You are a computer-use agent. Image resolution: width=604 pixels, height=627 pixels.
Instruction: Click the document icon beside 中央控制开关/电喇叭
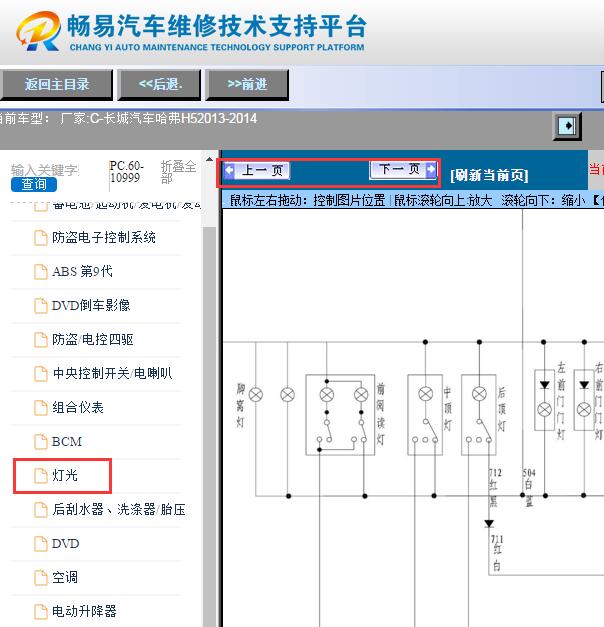(40, 373)
